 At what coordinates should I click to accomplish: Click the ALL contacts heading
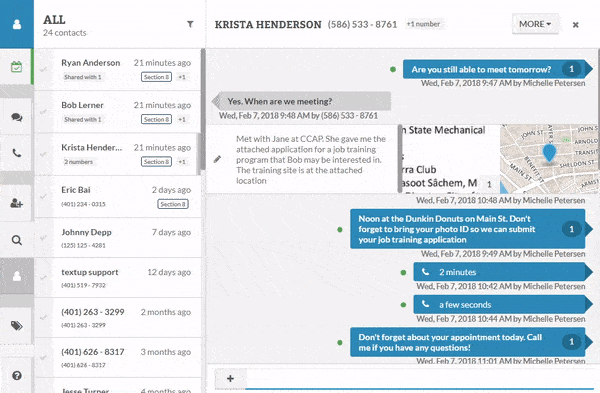[x=54, y=20]
